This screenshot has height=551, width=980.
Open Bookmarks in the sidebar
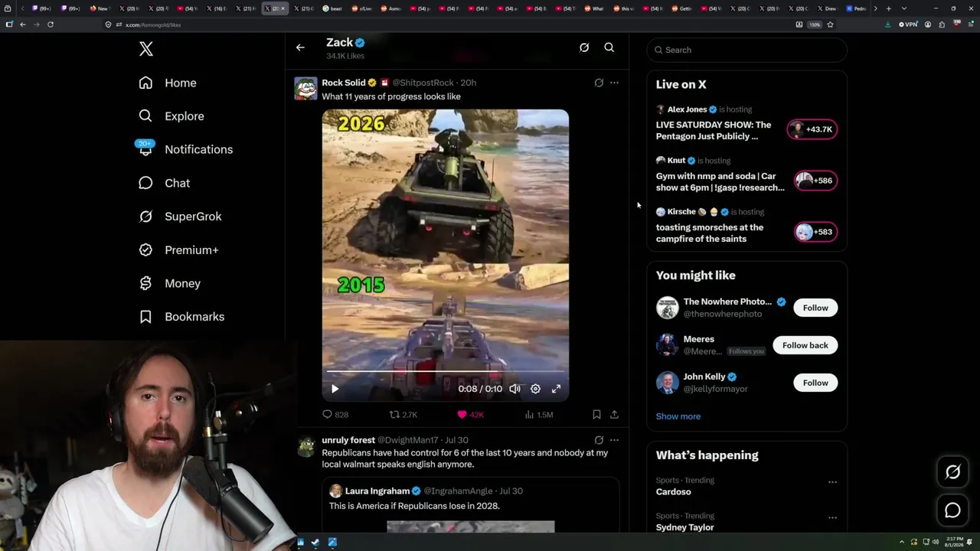(x=181, y=317)
